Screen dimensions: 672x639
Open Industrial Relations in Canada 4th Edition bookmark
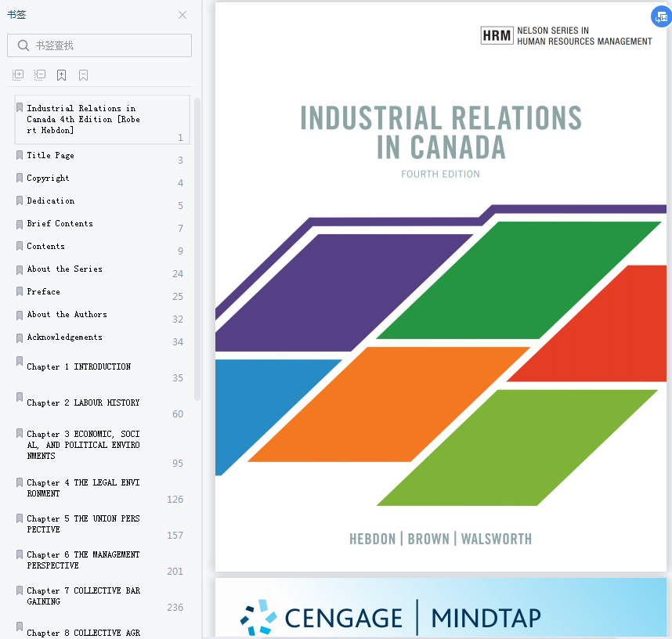(102, 120)
